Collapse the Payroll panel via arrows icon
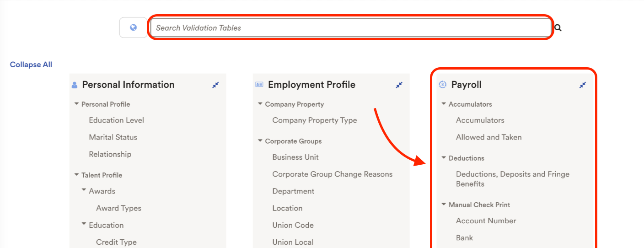644x248 pixels. pos(583,85)
